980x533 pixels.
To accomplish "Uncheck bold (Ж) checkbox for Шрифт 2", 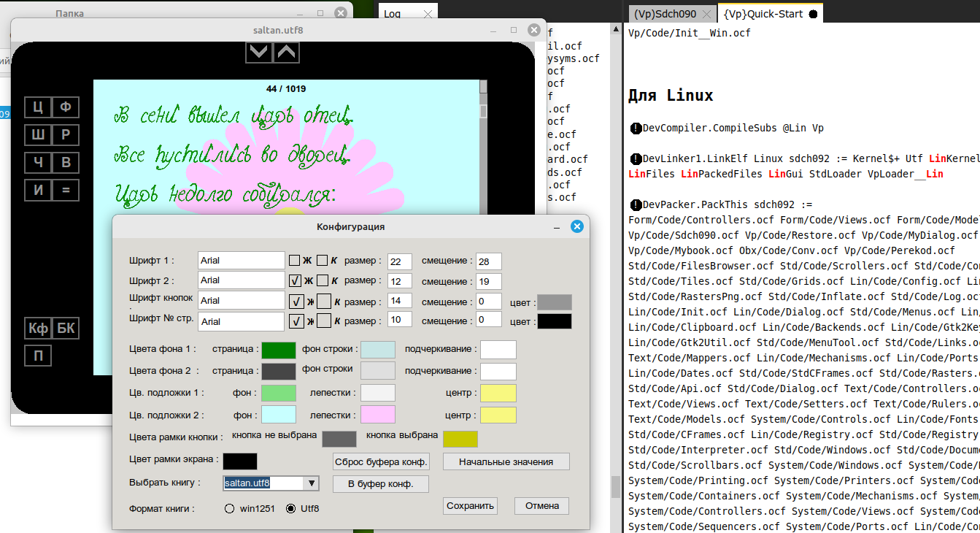I will [295, 280].
